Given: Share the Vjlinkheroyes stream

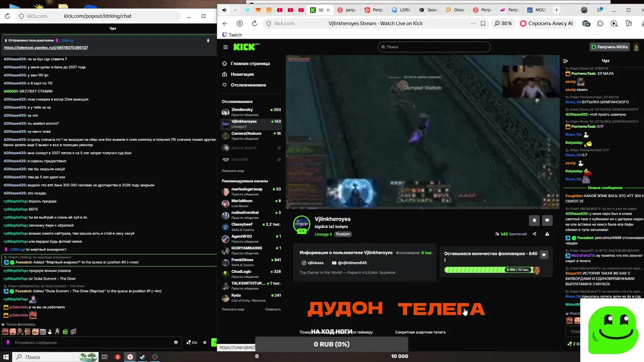Looking at the screenshot, I should pos(534,234).
